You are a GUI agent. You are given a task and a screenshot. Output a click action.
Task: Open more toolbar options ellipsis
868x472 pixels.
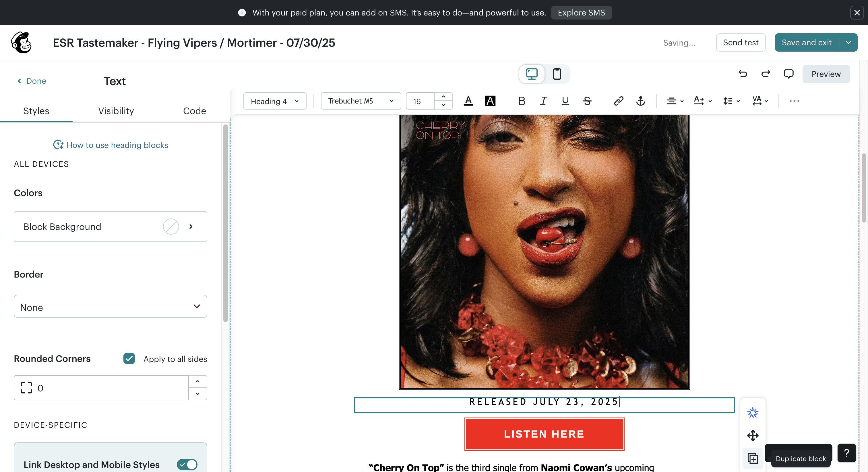point(794,101)
